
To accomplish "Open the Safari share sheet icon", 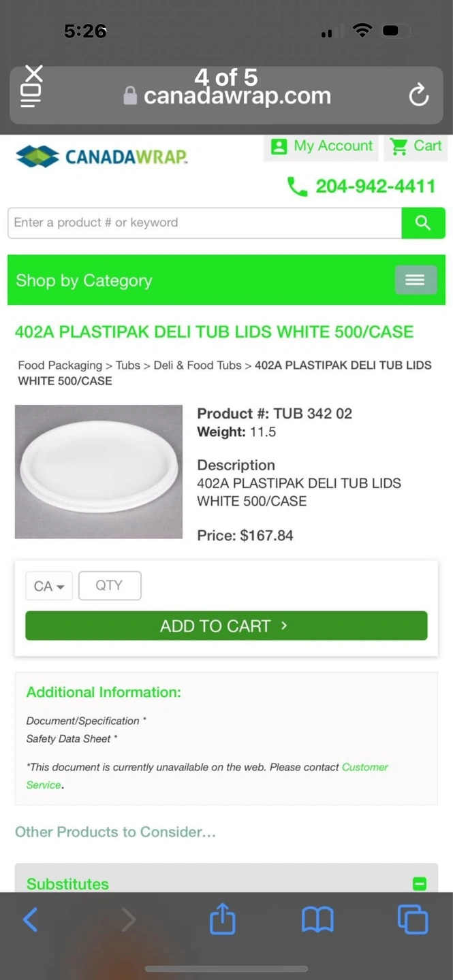I will 223,919.
